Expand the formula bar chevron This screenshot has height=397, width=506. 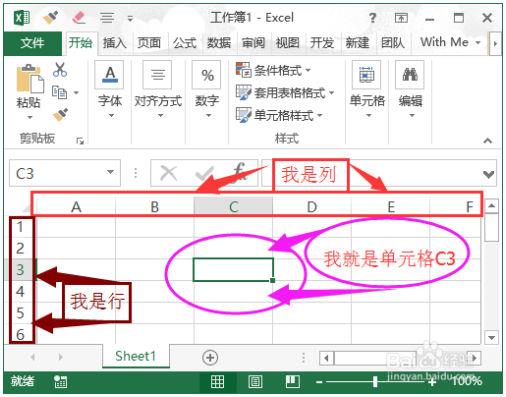pos(489,174)
